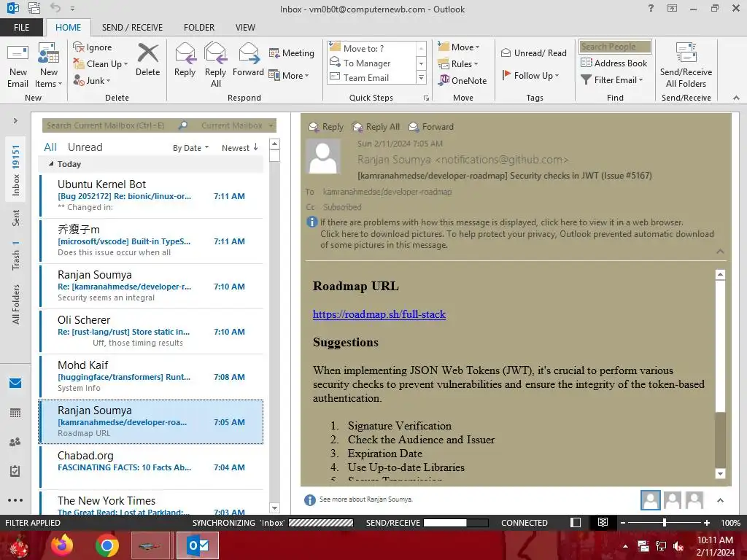747x560 pixels.
Task: Open the Filter Email dropdown
Action: 612,80
